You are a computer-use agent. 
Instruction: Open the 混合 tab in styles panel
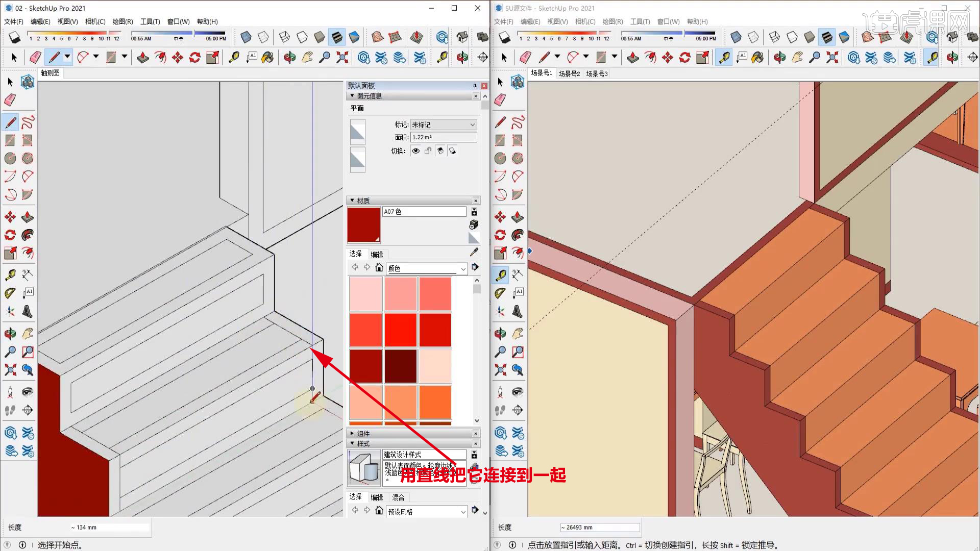click(398, 497)
